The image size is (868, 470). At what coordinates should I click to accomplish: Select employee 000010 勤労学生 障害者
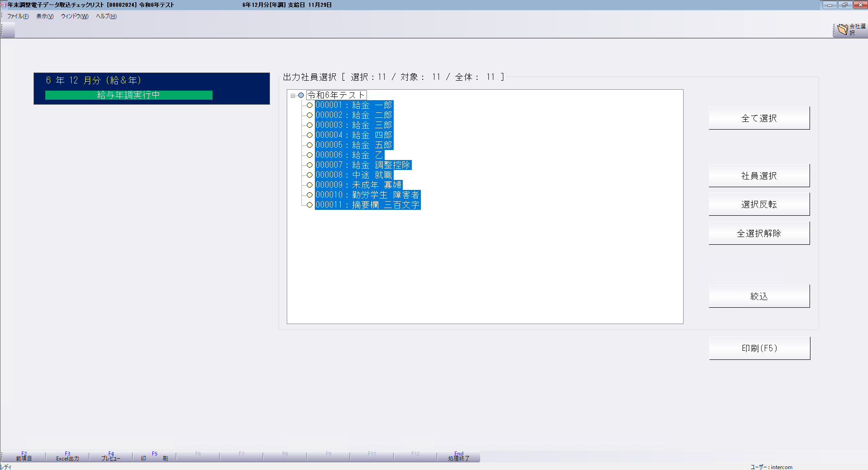click(x=367, y=195)
